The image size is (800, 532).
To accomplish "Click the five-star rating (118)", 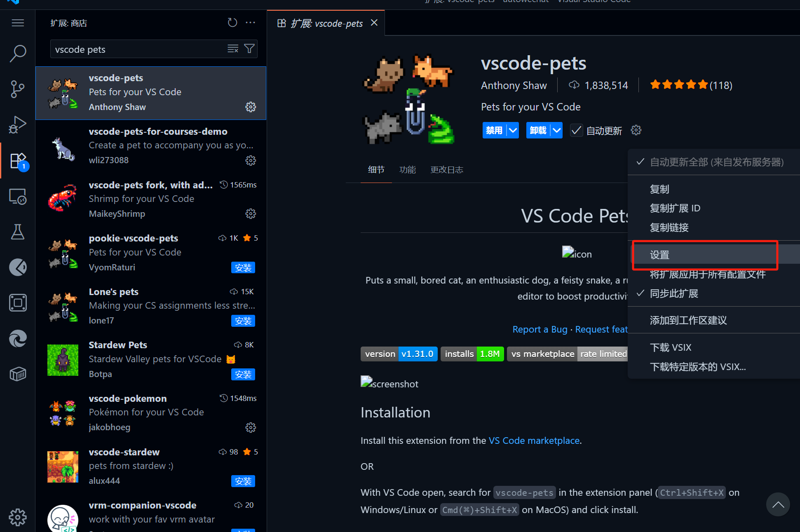I will pyautogui.click(x=691, y=85).
